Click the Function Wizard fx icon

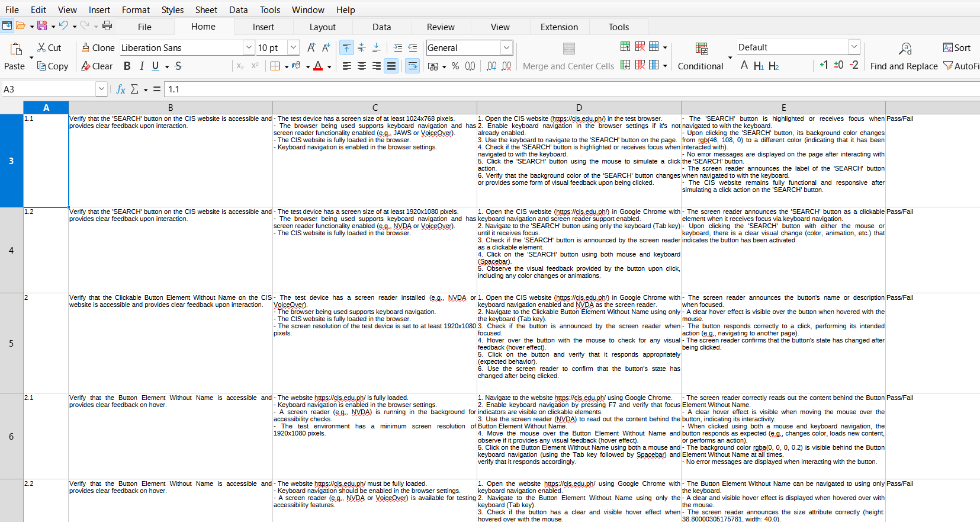tap(121, 89)
